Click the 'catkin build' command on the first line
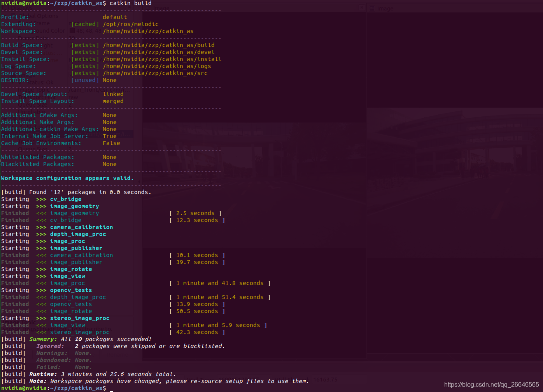Viewport: 543px width, 392px height. click(x=130, y=3)
